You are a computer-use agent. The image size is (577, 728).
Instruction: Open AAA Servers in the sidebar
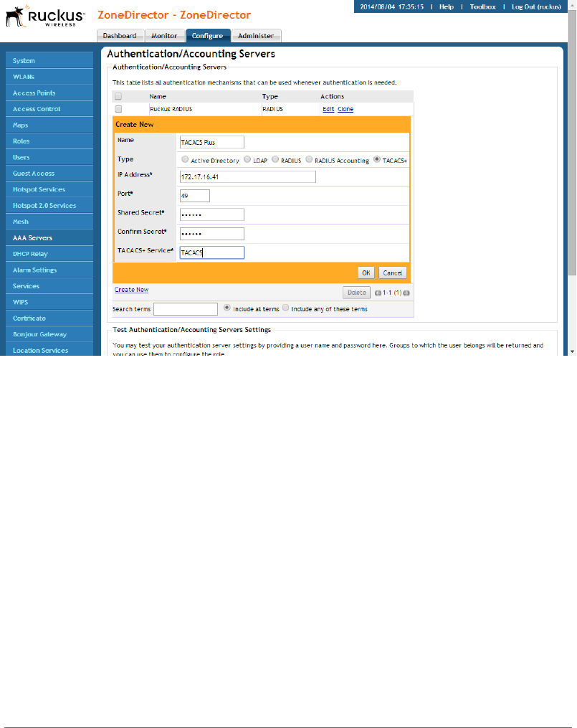coord(49,237)
